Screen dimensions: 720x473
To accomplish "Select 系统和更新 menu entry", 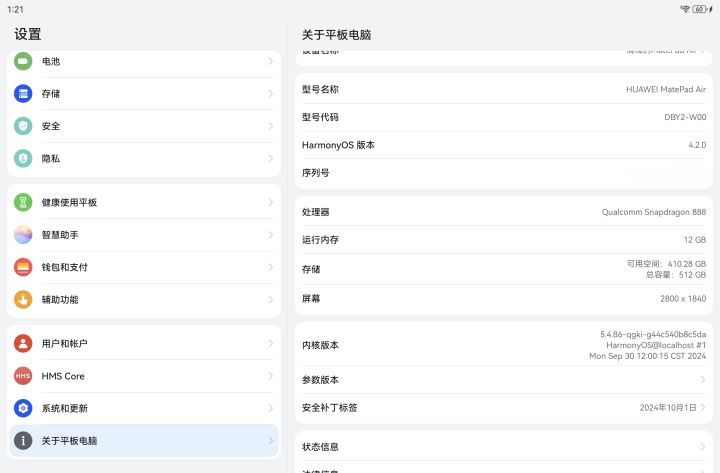I will [x=144, y=408].
